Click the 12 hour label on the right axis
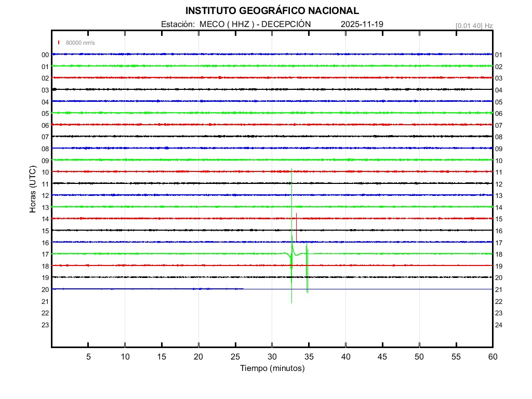The image size is (532, 399). [x=498, y=184]
